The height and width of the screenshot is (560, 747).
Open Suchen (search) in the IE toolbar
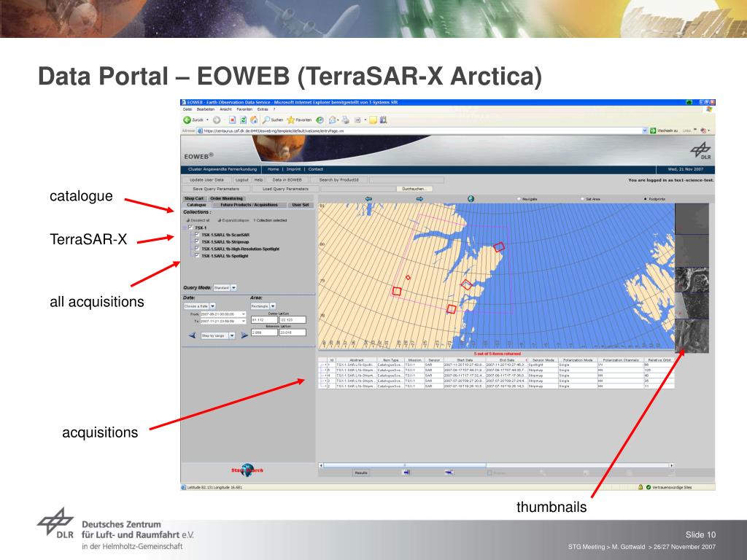[273, 120]
